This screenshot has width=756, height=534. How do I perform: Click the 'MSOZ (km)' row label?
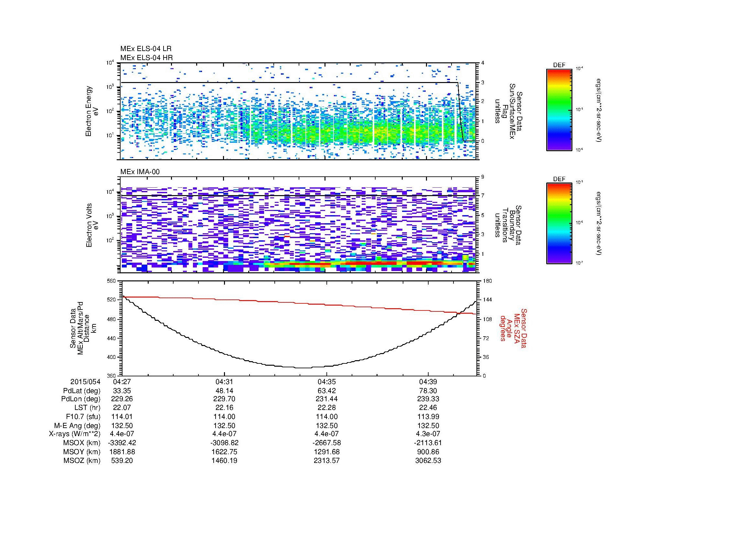pyautogui.click(x=82, y=461)
